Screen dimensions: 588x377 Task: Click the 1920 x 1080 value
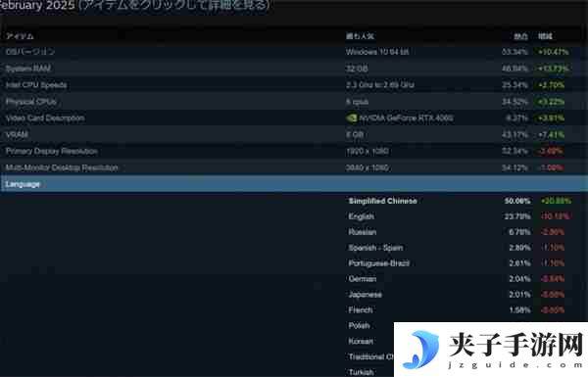(x=367, y=152)
